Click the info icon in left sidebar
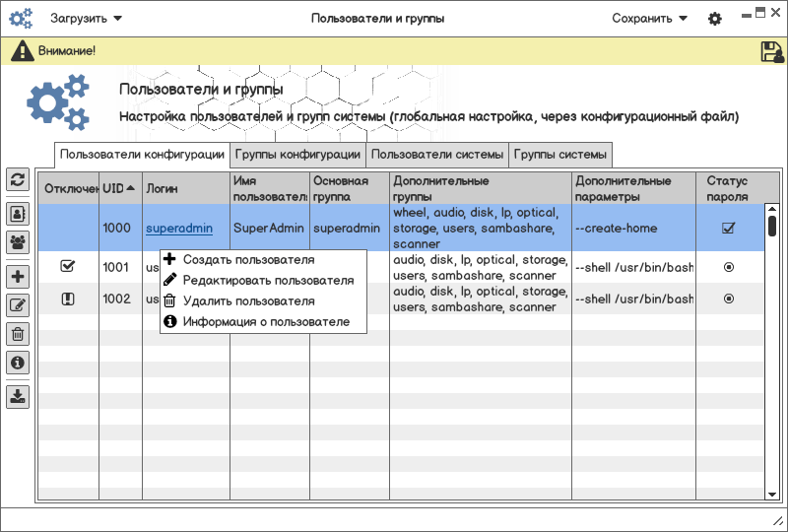The image size is (788, 532). click(18, 363)
